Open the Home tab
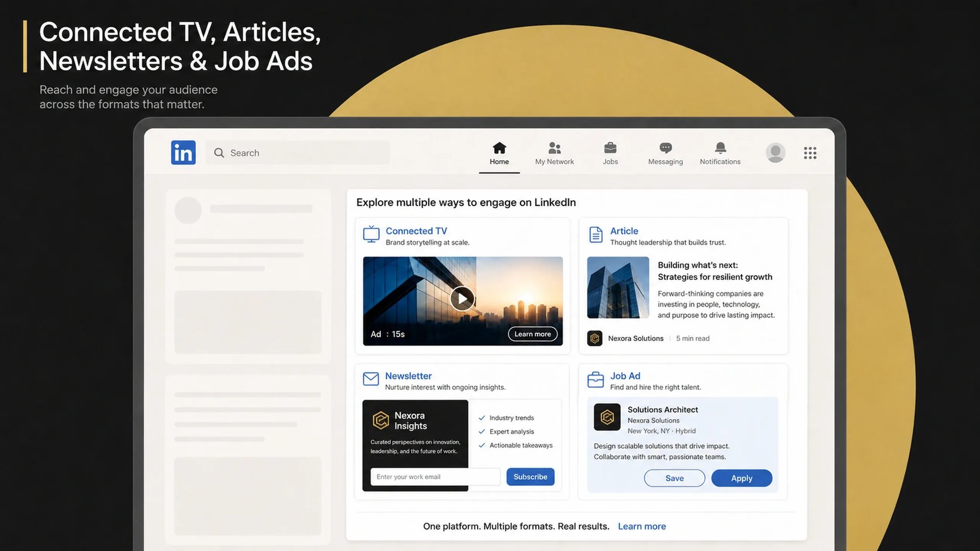 (499, 154)
